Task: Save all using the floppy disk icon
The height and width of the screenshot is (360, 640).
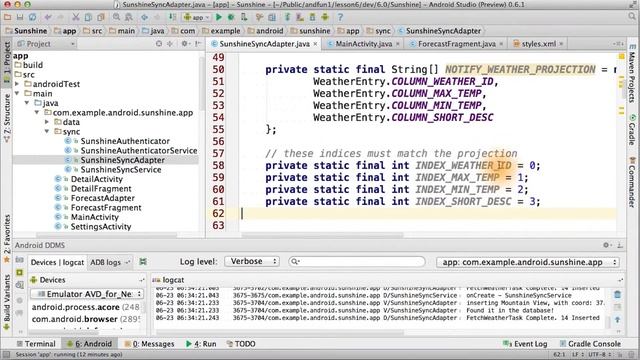Action: click(20, 17)
